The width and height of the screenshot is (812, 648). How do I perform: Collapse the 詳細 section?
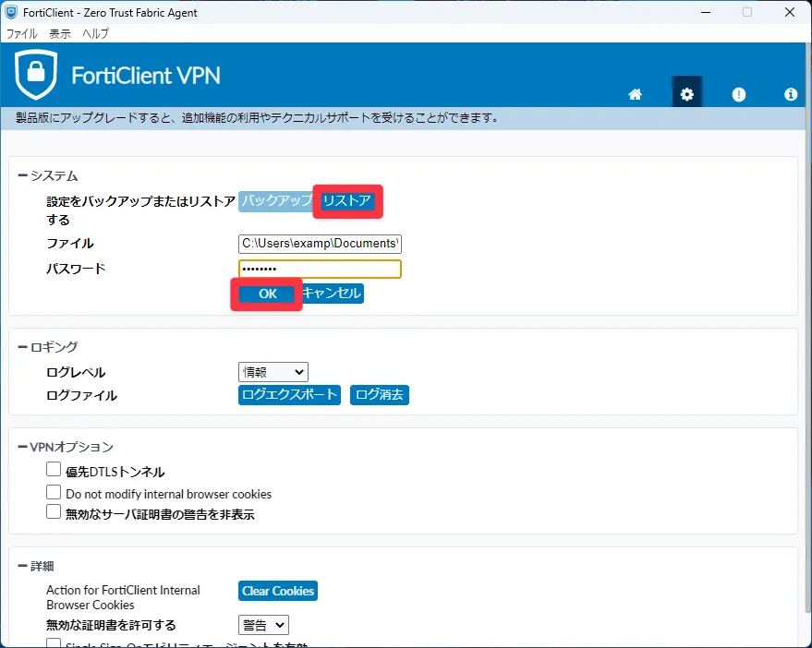(23, 566)
